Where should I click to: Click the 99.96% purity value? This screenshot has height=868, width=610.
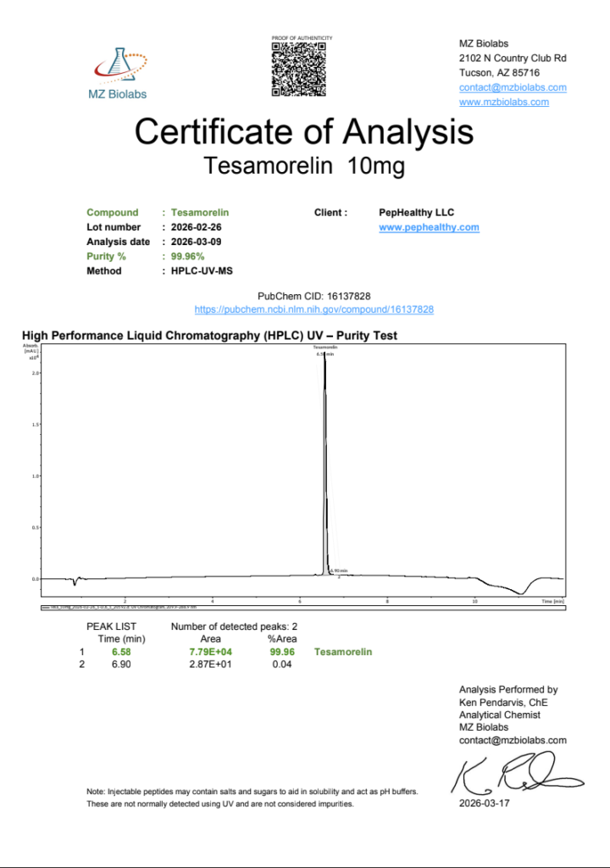(187, 256)
